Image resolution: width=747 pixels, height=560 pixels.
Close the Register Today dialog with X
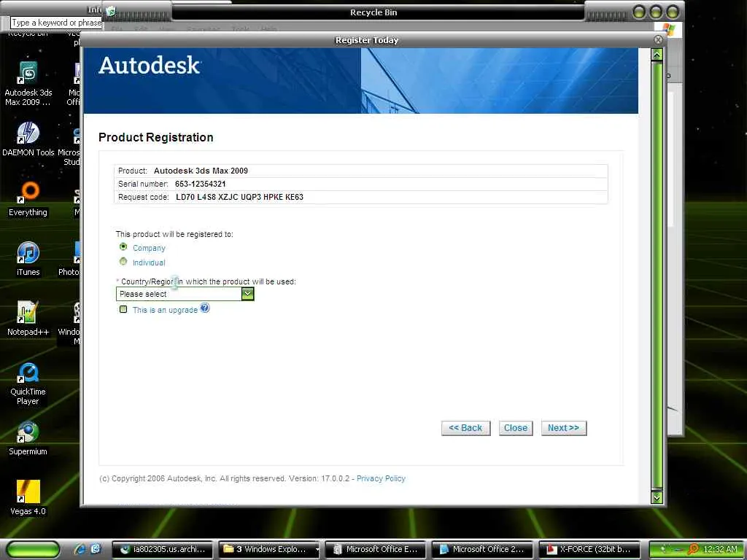click(659, 40)
